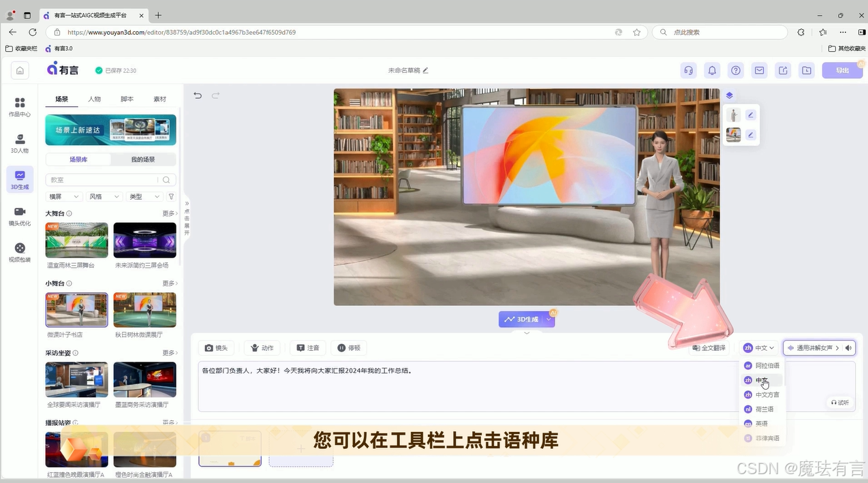
Task: Open the customer service headset icon
Action: 689,70
